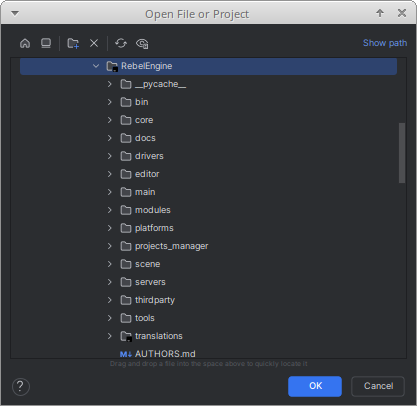
Task: Select the servers folder name
Action: coord(150,282)
